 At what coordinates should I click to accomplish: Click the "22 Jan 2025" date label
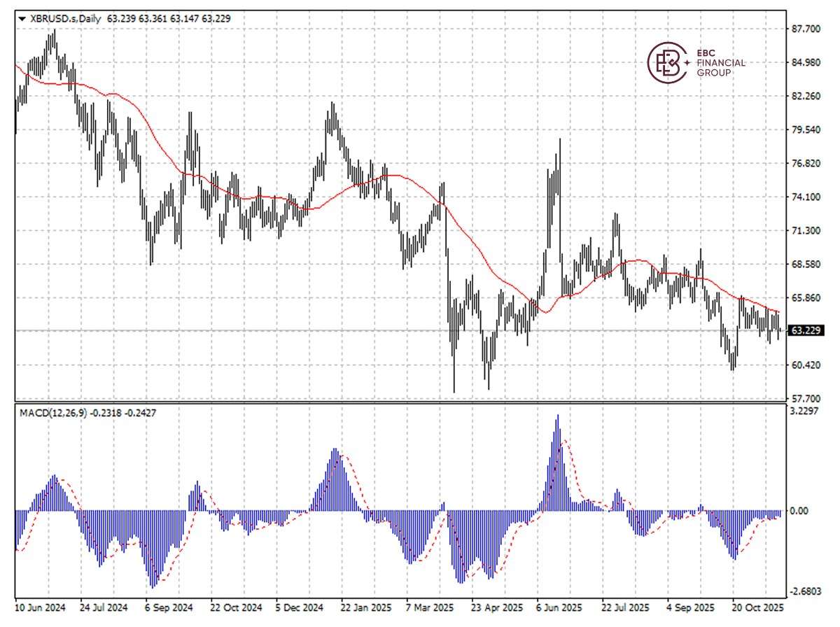tap(367, 608)
